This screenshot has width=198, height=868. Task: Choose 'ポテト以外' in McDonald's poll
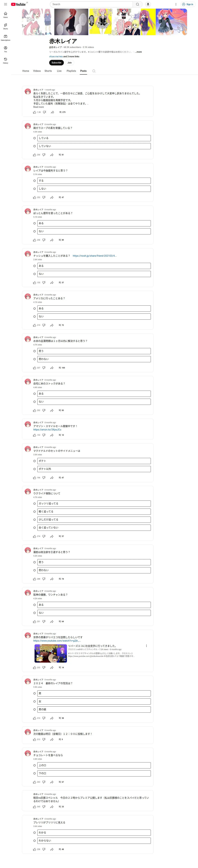[34, 469]
